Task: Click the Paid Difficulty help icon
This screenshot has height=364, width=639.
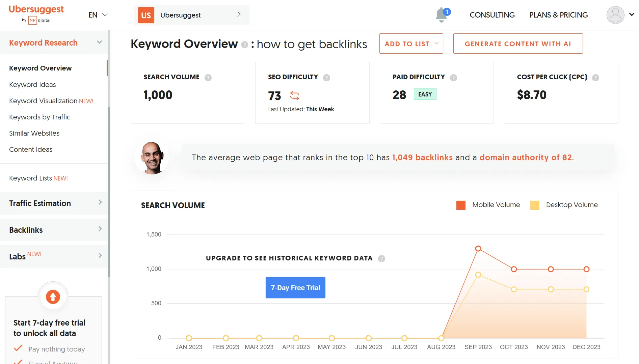Action: pos(453,78)
